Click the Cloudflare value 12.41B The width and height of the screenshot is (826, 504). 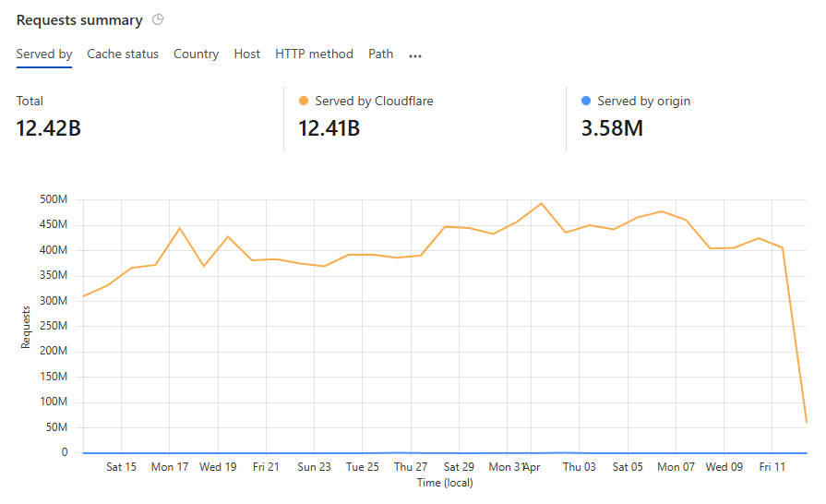tap(329, 128)
